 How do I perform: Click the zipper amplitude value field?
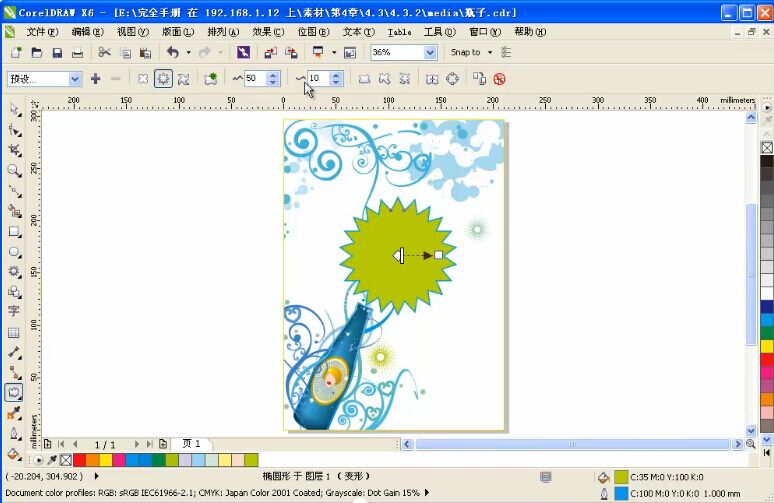[x=255, y=79]
